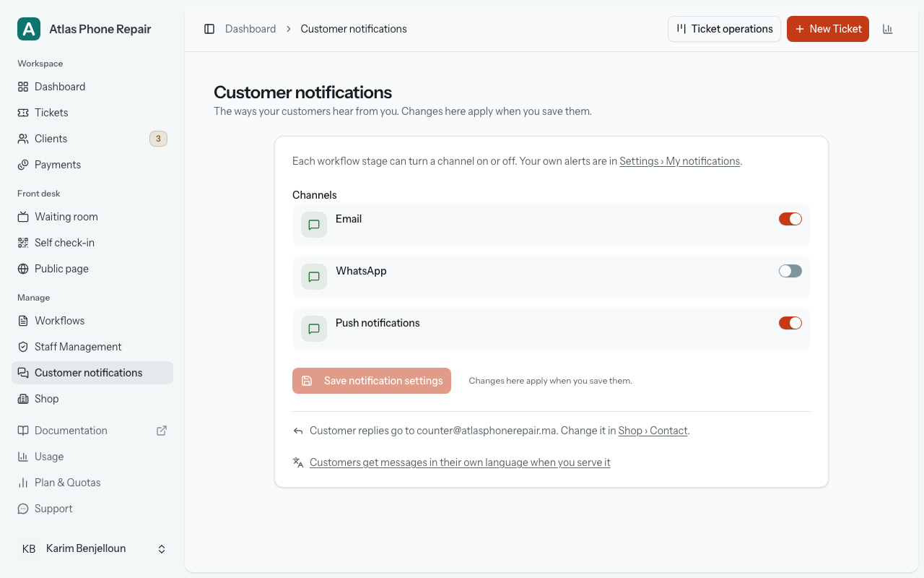Toggle the sidebar panel icon
This screenshot has height=578, width=924.
pyautogui.click(x=209, y=29)
